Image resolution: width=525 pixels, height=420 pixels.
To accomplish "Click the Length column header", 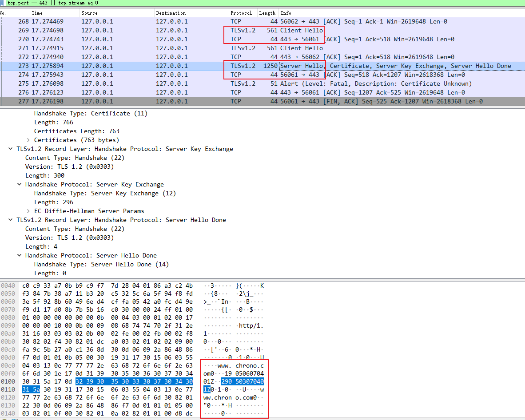I will click(x=267, y=13).
